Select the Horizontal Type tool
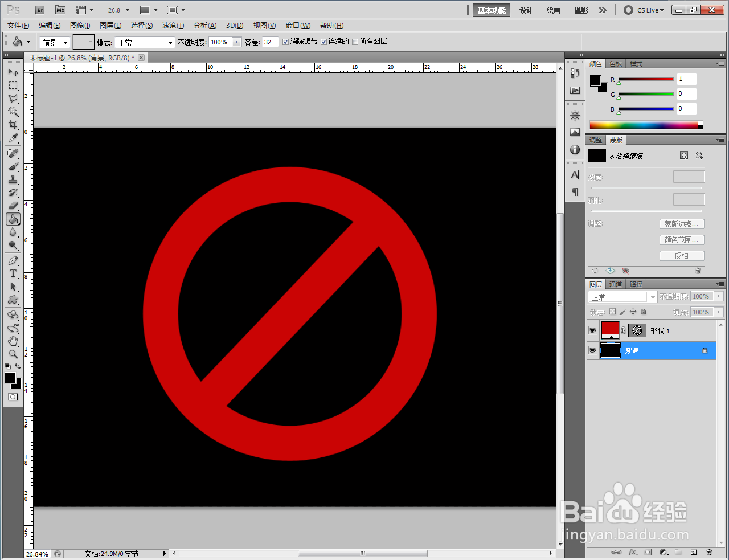 (x=13, y=274)
